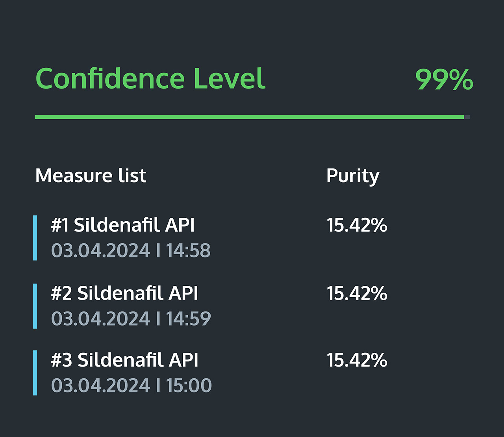This screenshot has height=437, width=504.
Task: Click the Confidence Level heading
Action: point(150,79)
